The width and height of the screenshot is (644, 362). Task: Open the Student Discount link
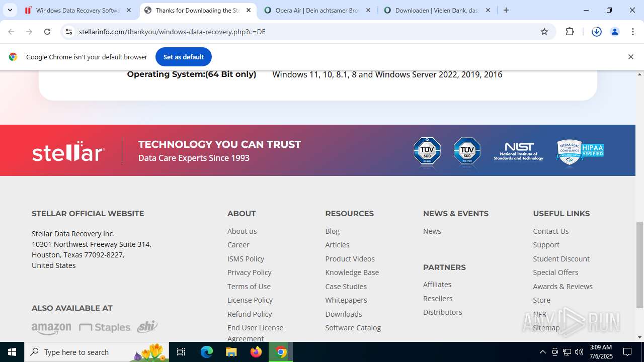pyautogui.click(x=561, y=258)
